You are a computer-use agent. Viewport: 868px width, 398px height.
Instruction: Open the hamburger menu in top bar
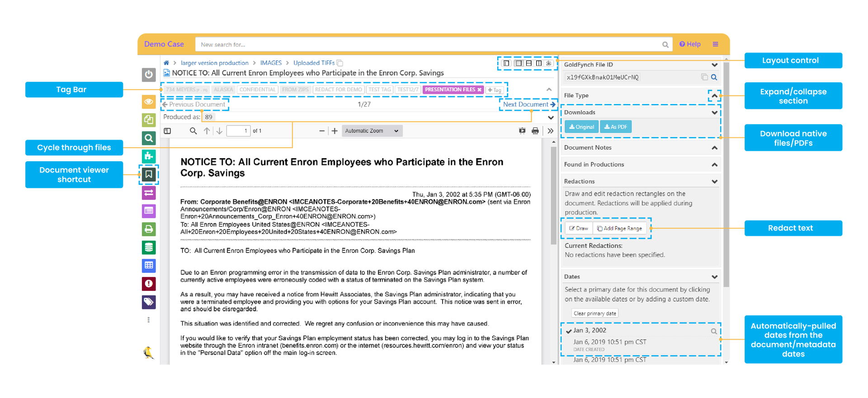click(x=715, y=44)
